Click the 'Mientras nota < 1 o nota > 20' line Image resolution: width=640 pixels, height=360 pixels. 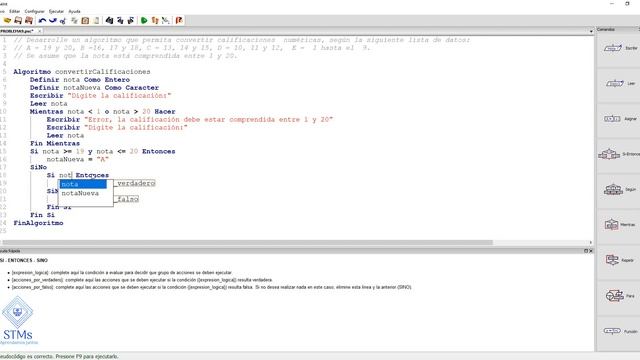[102, 111]
